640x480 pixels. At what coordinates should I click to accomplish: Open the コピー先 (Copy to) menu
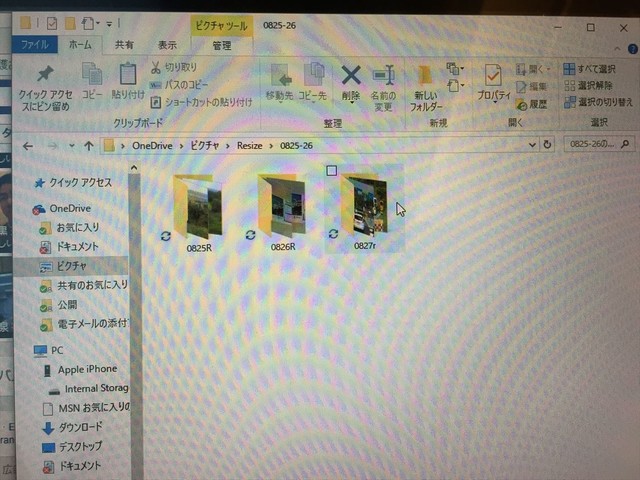coord(313,82)
